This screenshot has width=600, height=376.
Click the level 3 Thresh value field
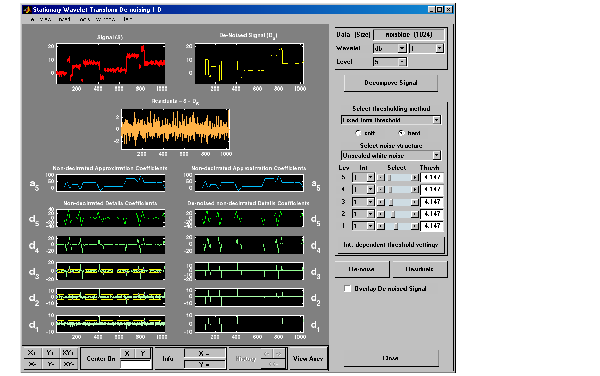point(432,202)
